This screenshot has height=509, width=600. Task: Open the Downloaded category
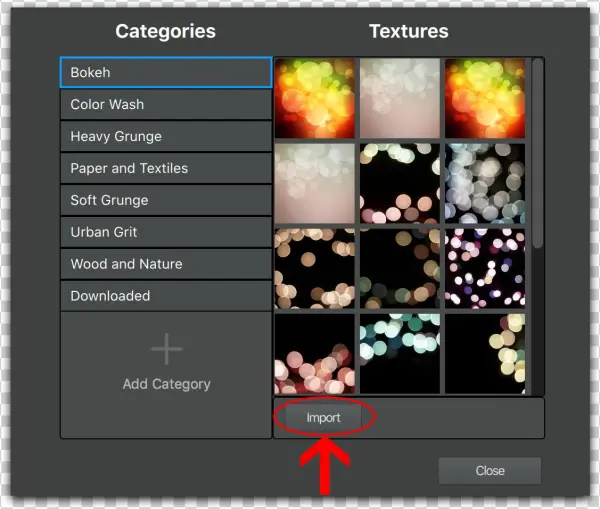(165, 297)
